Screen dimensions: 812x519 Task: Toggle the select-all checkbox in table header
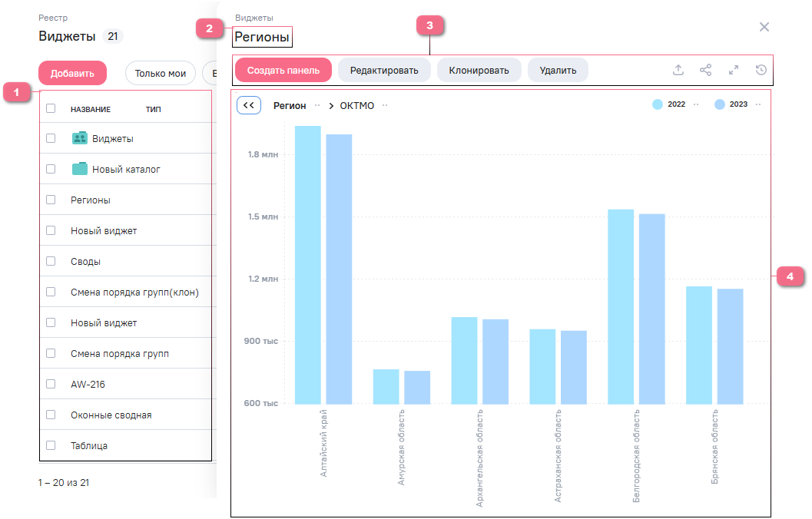[51, 108]
